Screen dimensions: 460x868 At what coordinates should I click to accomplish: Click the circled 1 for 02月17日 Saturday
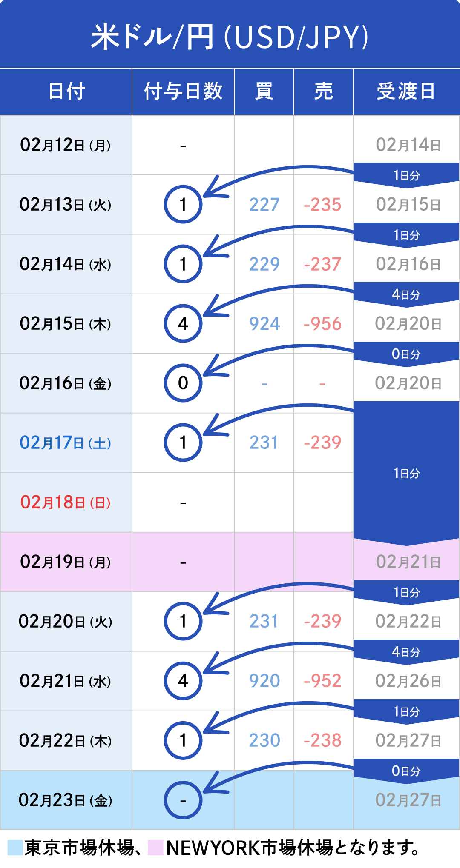[x=183, y=443]
